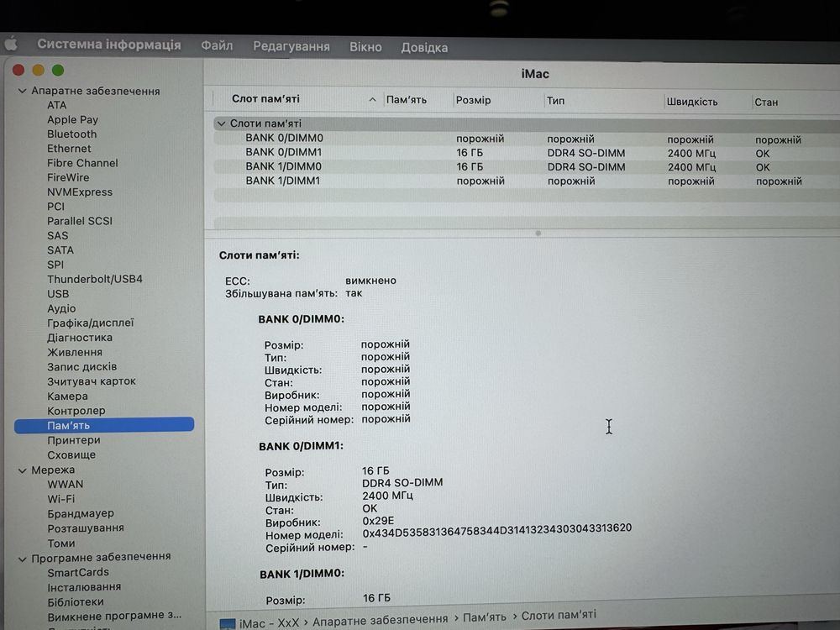Screen dimensions: 840x630
Task: Click the Розмір column header
Action: click(x=473, y=100)
